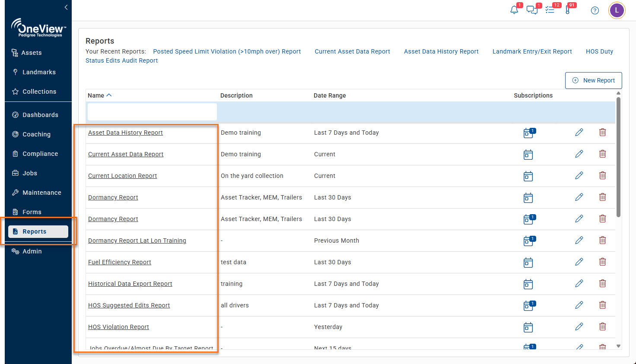Click the scroll-down arrow of reports table
The width and height of the screenshot is (636, 364).
[x=618, y=346]
